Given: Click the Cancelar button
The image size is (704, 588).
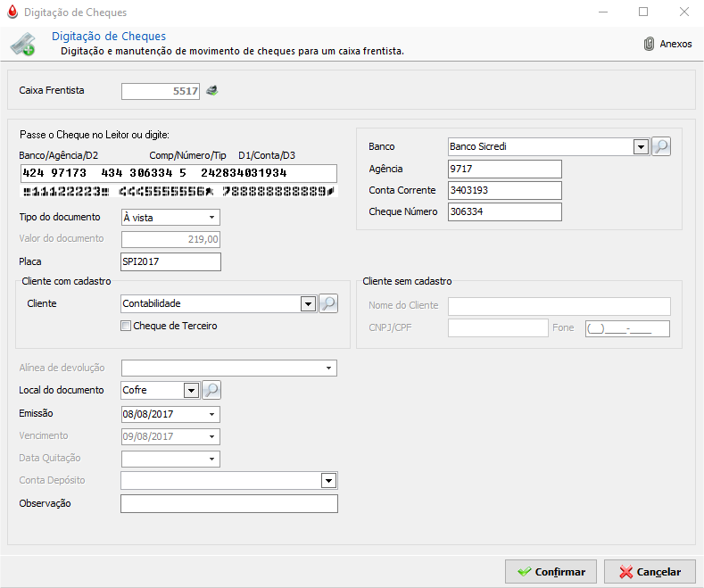Looking at the screenshot, I should 650,571.
